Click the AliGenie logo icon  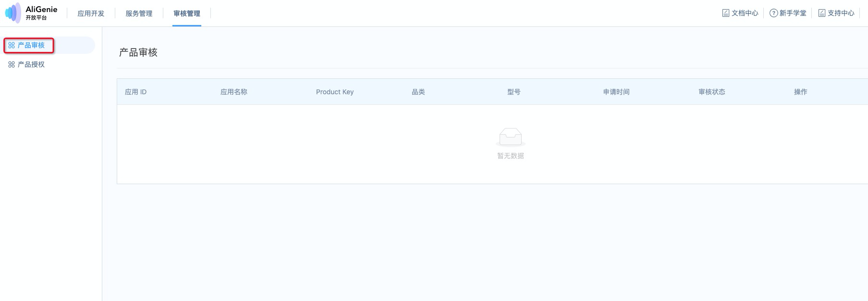[x=13, y=13]
